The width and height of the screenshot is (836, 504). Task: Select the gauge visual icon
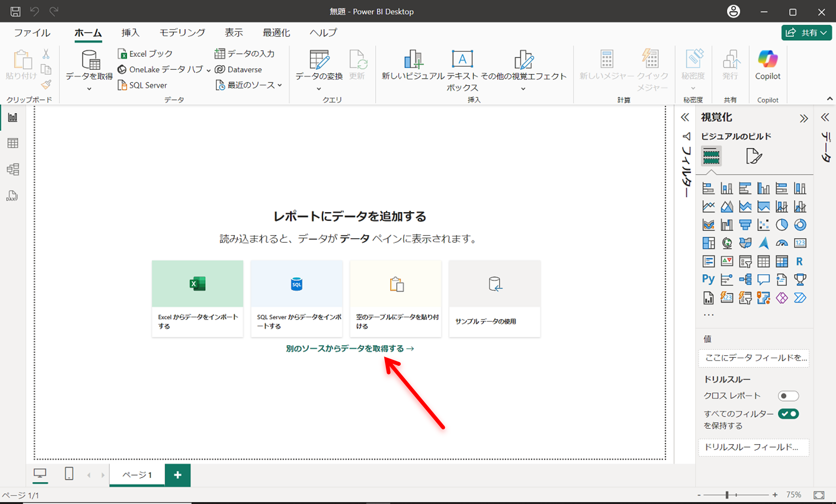(x=782, y=243)
